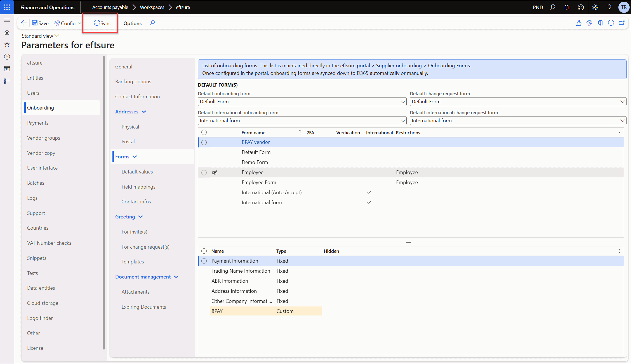
Task: Open the Help question mark
Action: tap(609, 7)
